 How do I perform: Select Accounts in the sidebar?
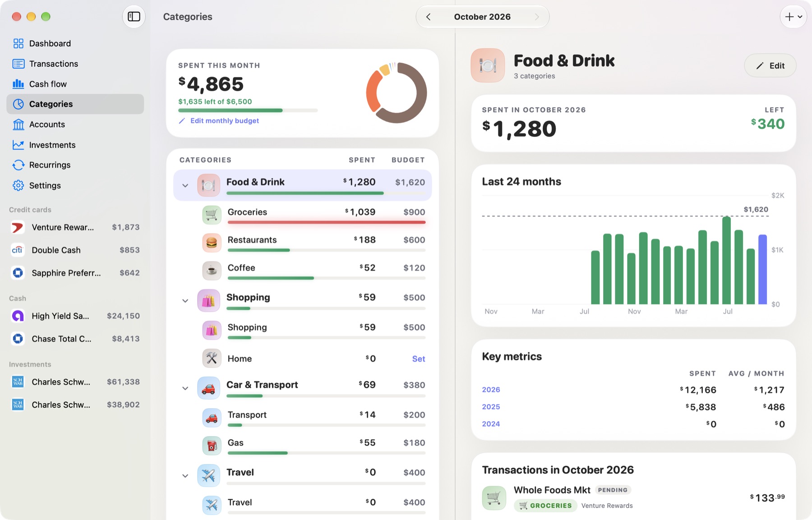pos(75,124)
